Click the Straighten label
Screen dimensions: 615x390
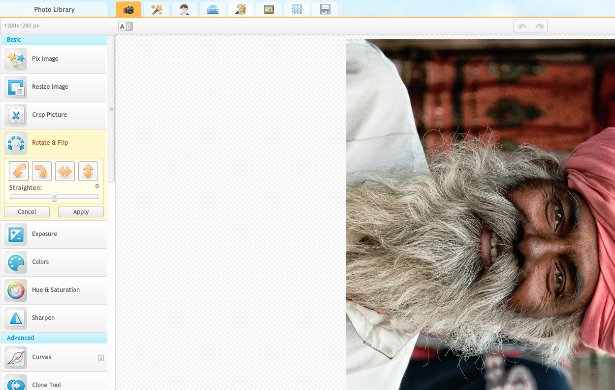tap(25, 188)
